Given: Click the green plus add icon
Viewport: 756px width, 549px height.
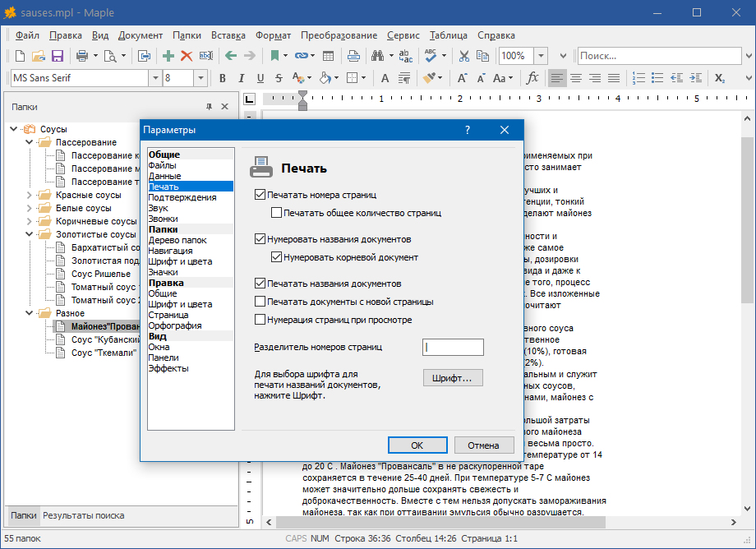Looking at the screenshot, I should click(x=168, y=56).
